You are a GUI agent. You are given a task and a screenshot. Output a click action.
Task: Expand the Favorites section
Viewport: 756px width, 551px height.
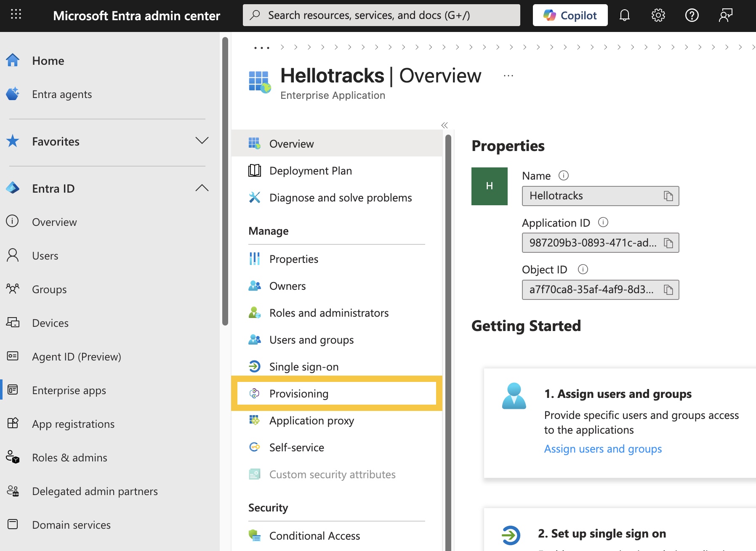(202, 141)
